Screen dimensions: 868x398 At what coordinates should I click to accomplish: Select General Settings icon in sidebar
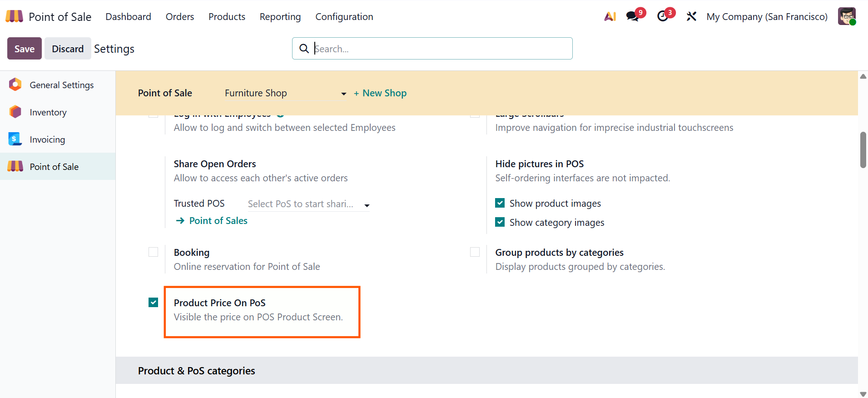coord(15,85)
